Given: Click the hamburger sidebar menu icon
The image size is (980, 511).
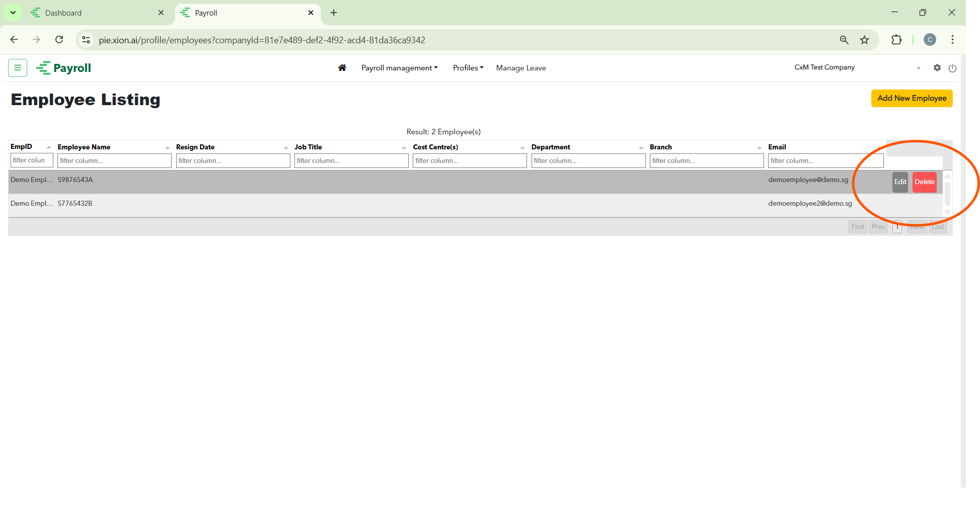Looking at the screenshot, I should pyautogui.click(x=18, y=68).
